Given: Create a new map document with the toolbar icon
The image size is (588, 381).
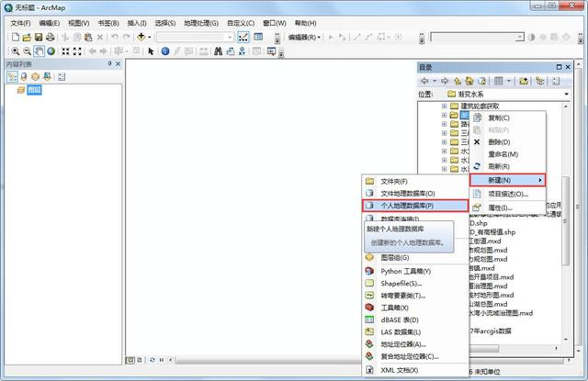Looking at the screenshot, I should [x=16, y=37].
